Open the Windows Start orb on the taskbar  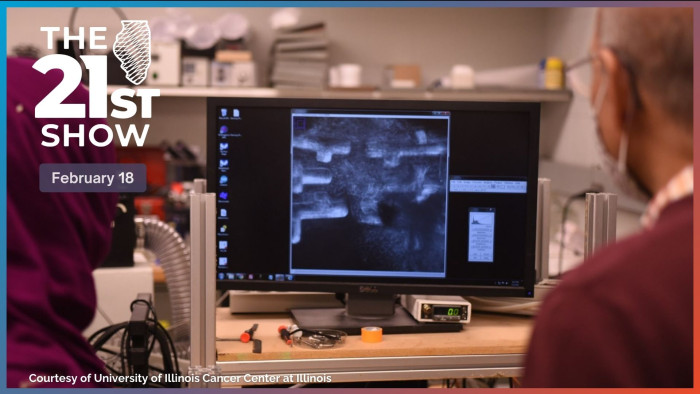221,277
